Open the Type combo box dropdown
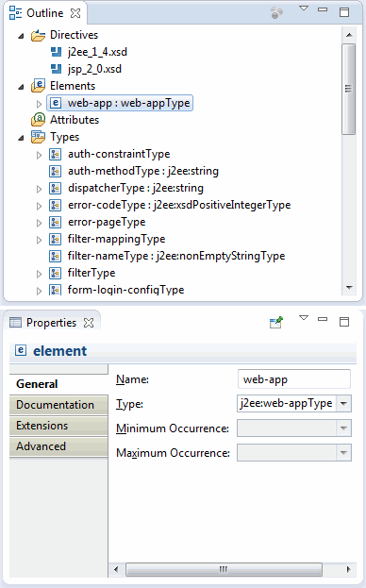Screen dimensions: 366x588 click(343, 404)
